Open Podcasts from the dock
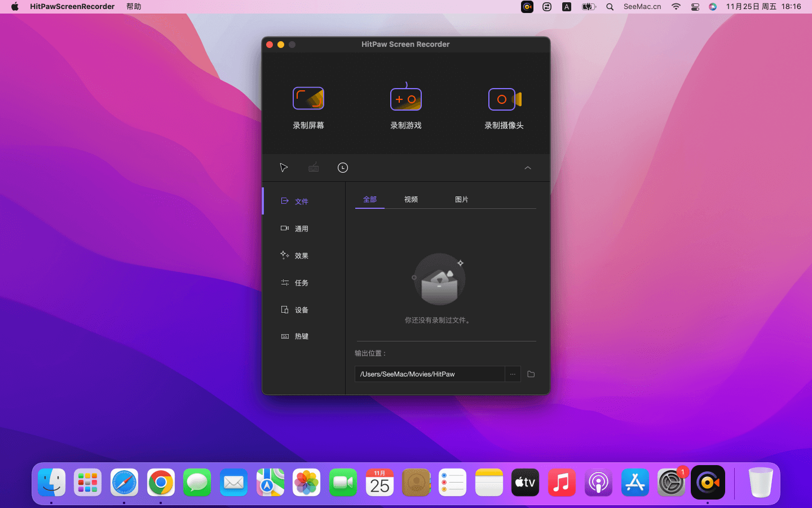Viewport: 812px width, 508px height. coord(598,483)
